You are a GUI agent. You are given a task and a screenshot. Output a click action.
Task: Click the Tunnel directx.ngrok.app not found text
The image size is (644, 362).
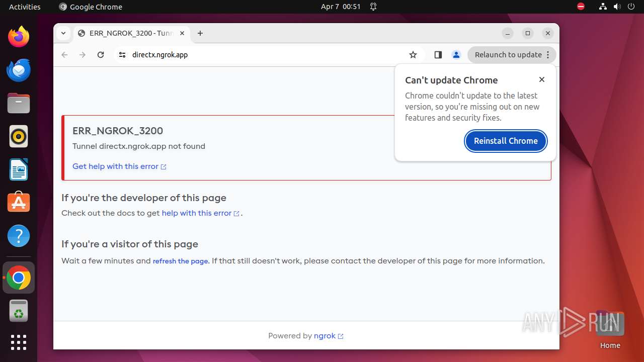pos(139,146)
